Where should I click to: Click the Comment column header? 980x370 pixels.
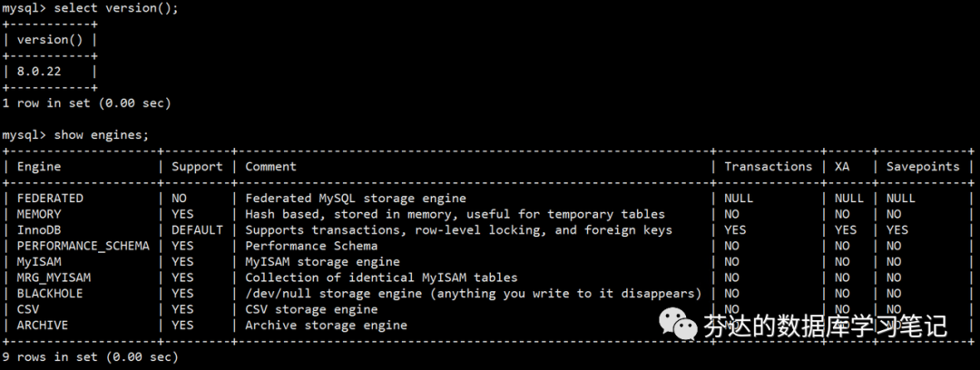270,166
